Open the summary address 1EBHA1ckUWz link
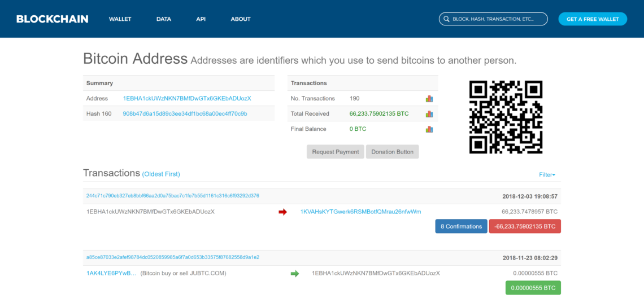Screen dimensions: 644x303 tap(187, 98)
